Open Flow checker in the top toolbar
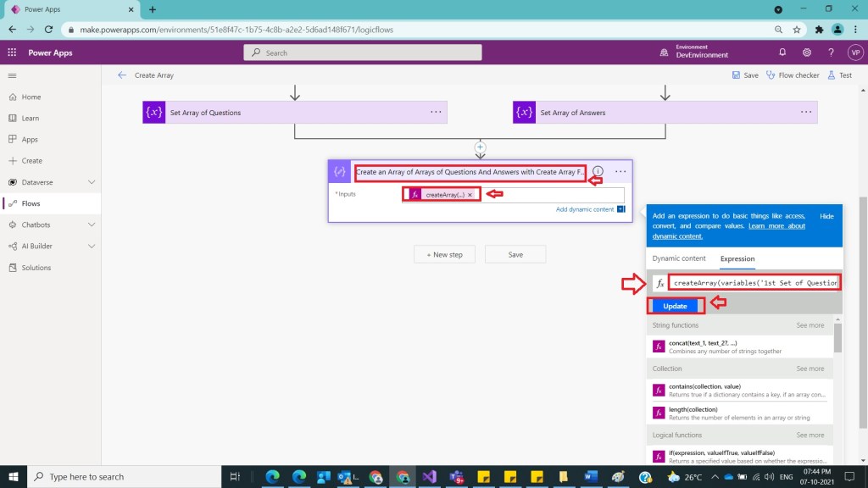Screen dimensions: 868x488 [793, 75]
